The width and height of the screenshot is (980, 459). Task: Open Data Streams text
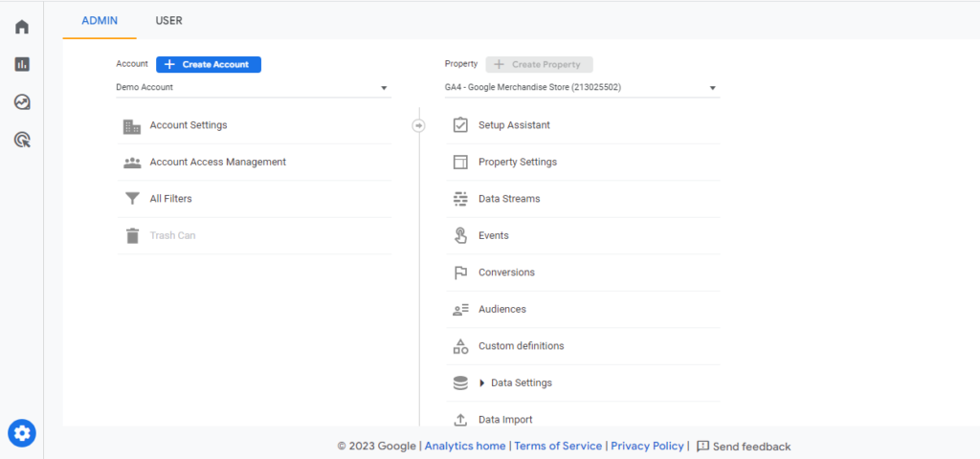click(509, 199)
